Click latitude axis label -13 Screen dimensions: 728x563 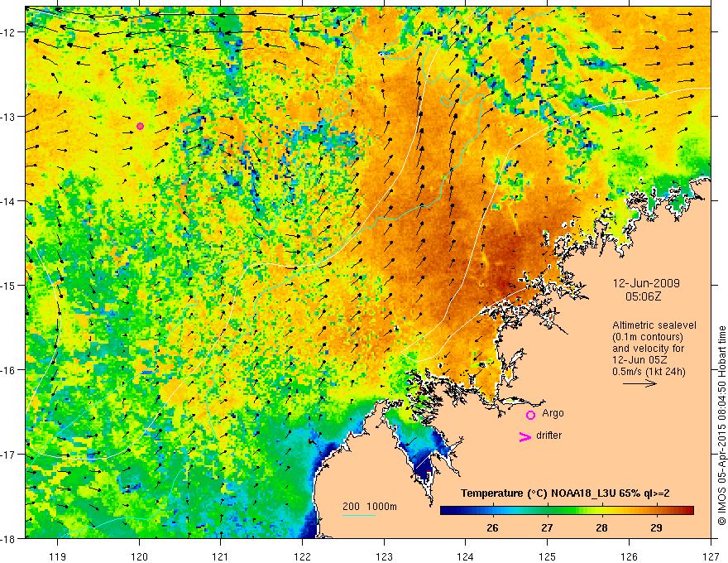(9, 117)
